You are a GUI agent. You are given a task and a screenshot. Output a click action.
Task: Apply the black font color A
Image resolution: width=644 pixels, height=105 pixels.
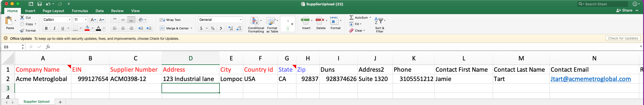[98, 28]
